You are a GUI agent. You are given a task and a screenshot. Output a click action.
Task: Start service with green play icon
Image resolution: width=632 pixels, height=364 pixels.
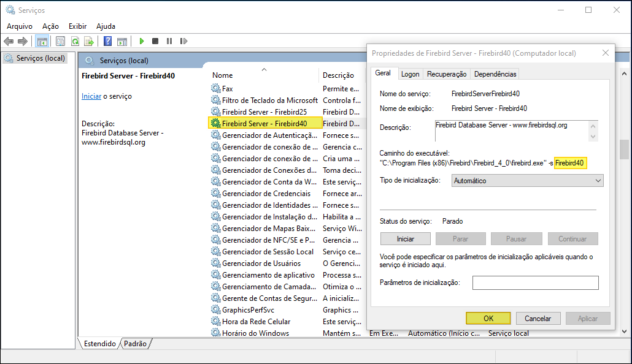coord(142,41)
